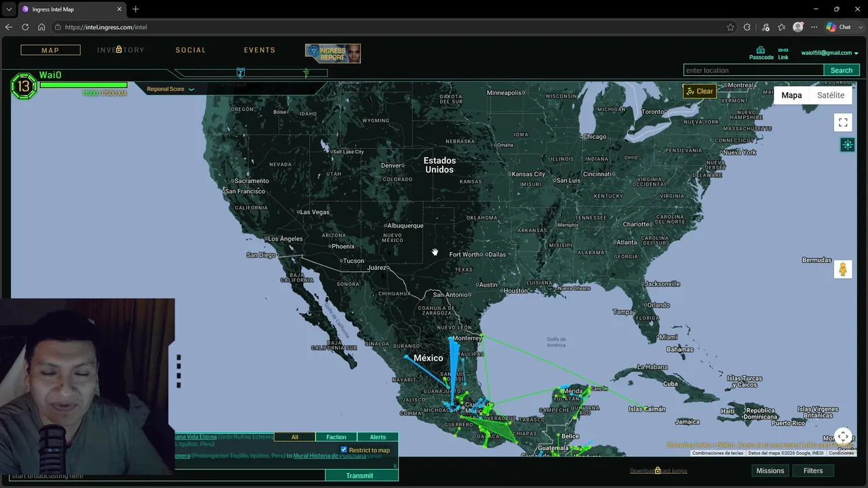The height and width of the screenshot is (488, 868).
Task: Click the Resistance faction shield icon
Action: (240, 73)
